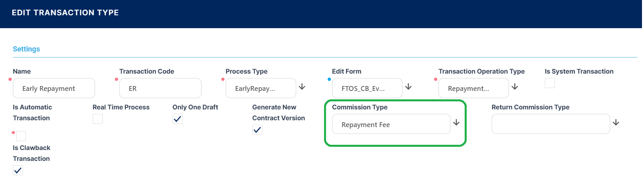Click the Process Type EarlyRepay field
This screenshot has width=644, height=183.
tap(261, 88)
